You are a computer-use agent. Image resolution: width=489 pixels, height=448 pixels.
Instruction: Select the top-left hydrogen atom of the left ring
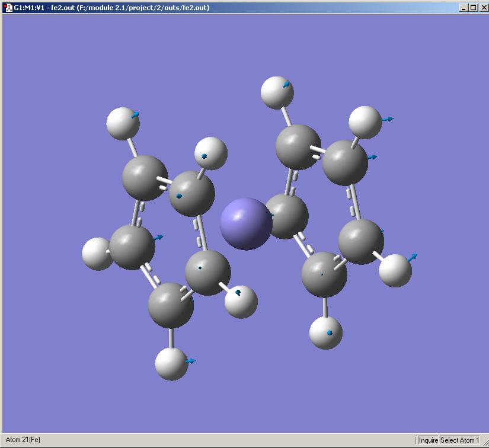pyautogui.click(x=123, y=124)
